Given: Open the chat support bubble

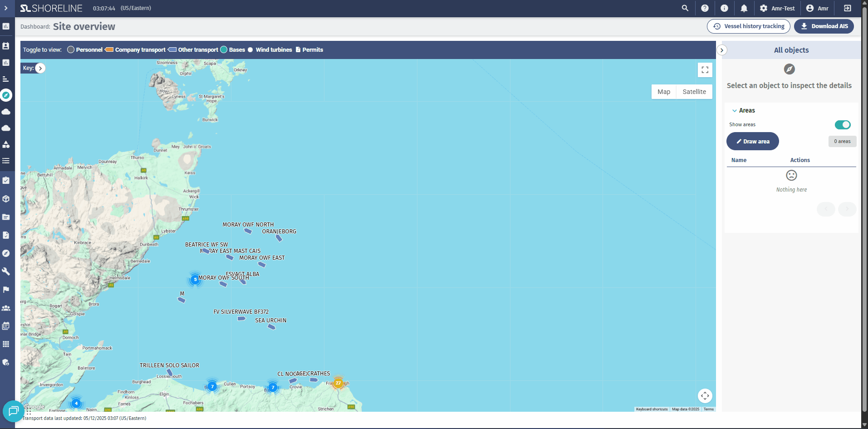Looking at the screenshot, I should point(13,411).
